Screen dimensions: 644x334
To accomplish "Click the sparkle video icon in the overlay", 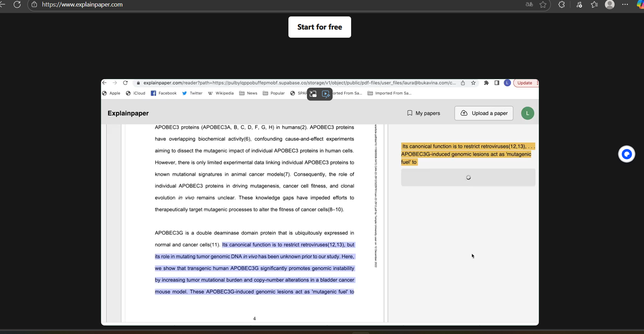I will pos(326,94).
